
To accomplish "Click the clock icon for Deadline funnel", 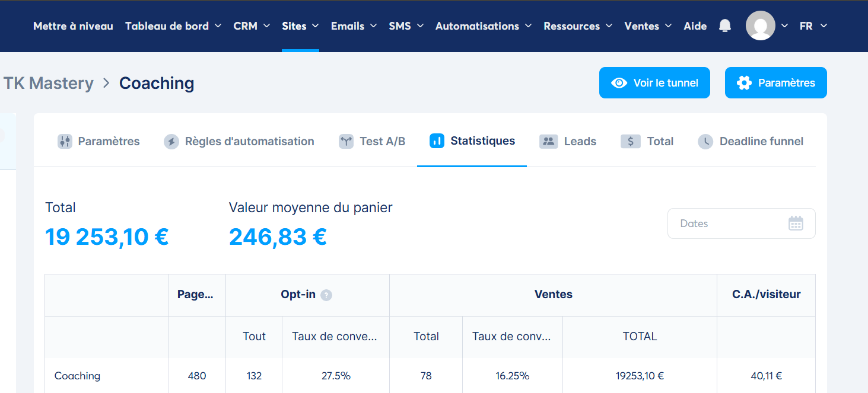I will pos(705,142).
